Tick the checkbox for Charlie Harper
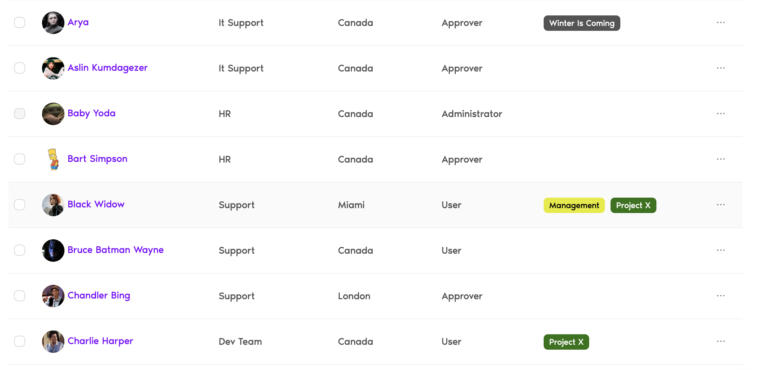 pos(19,341)
